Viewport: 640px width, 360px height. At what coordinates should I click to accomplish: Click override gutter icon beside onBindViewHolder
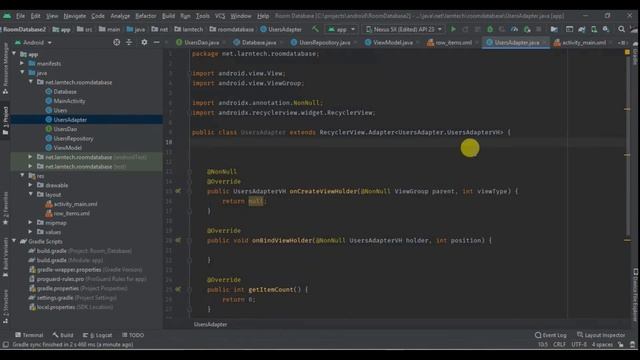[178, 240]
